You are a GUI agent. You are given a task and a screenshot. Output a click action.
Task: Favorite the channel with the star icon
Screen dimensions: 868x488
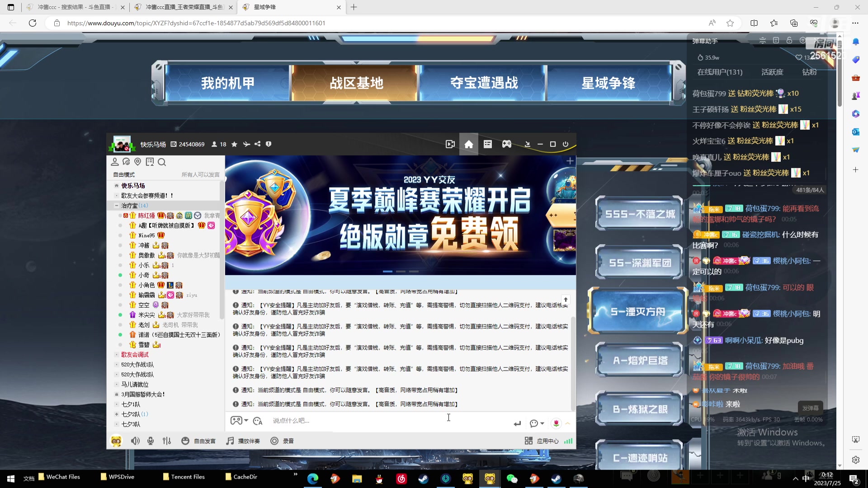click(234, 144)
